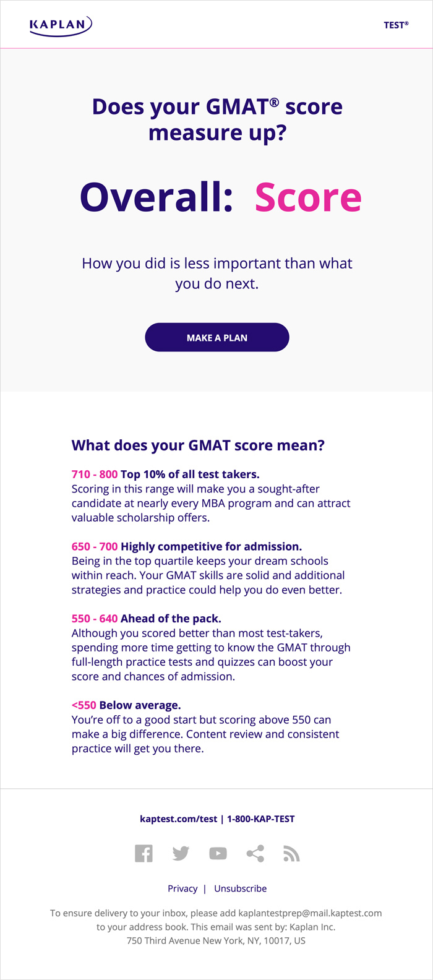Click the pink 710 - 800 score range
433x980 pixels.
coord(95,475)
